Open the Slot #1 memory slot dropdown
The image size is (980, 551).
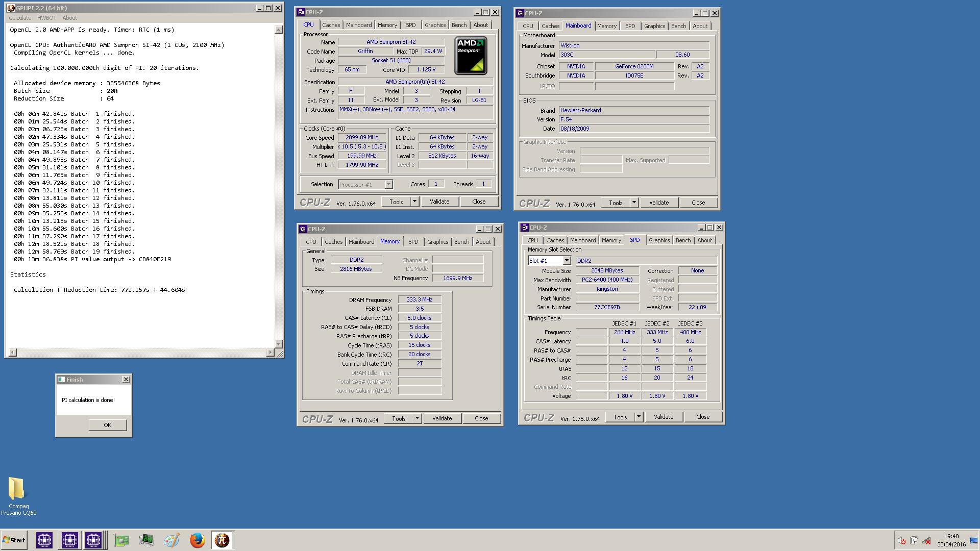(567, 261)
